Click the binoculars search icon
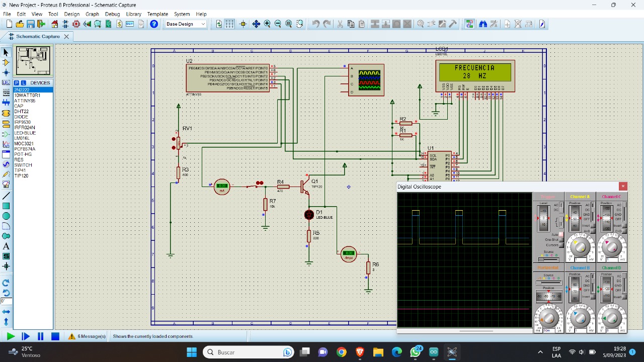This screenshot has width=644, height=362. [483, 24]
